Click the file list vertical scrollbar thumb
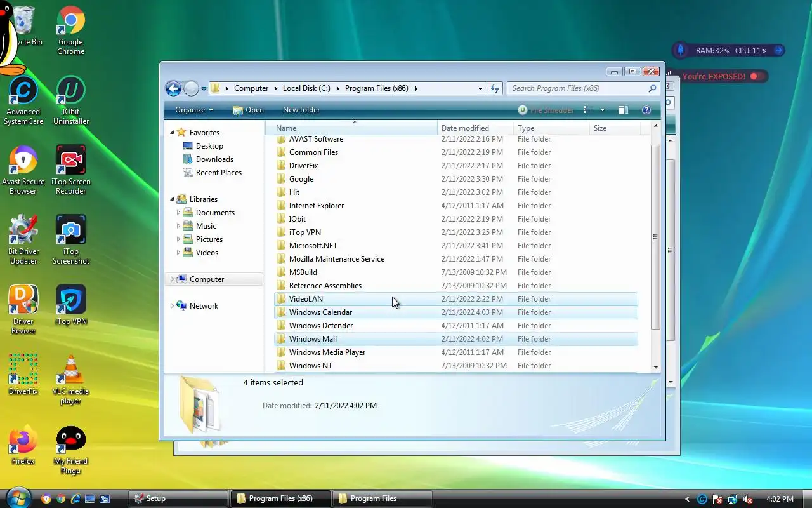This screenshot has width=812, height=508. coord(656,237)
